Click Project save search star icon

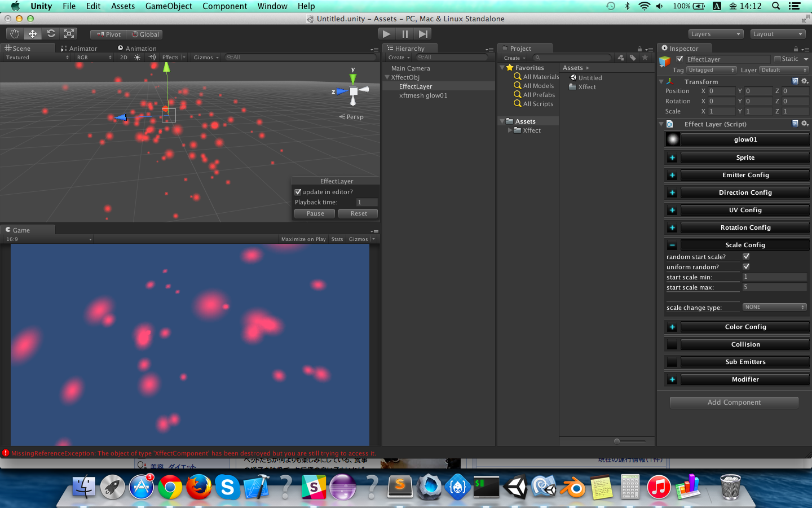tap(645, 58)
